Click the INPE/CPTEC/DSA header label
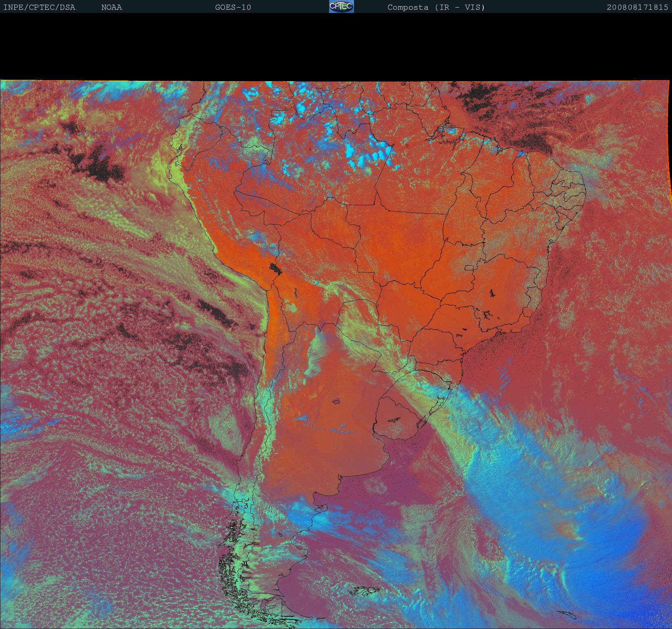The height and width of the screenshot is (629, 672). pos(39,7)
